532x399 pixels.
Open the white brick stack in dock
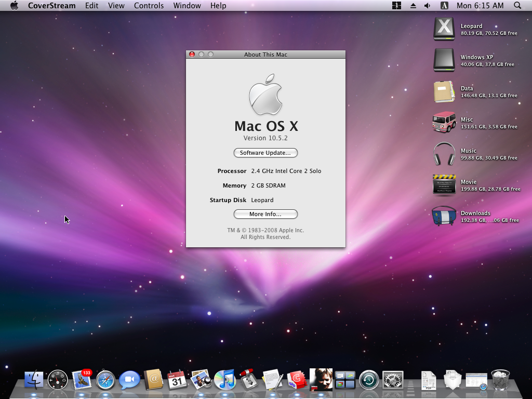click(x=453, y=380)
